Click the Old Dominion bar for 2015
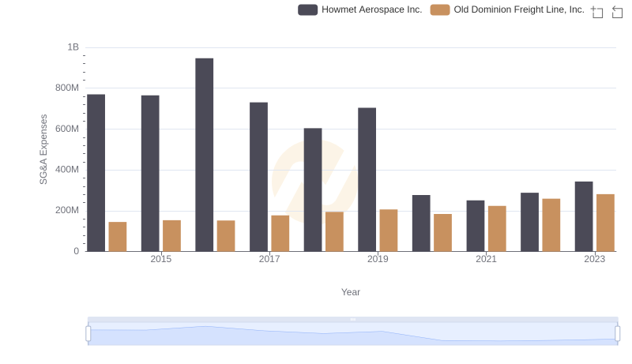Image resolution: width=632 pixels, height=364 pixels. (x=171, y=236)
